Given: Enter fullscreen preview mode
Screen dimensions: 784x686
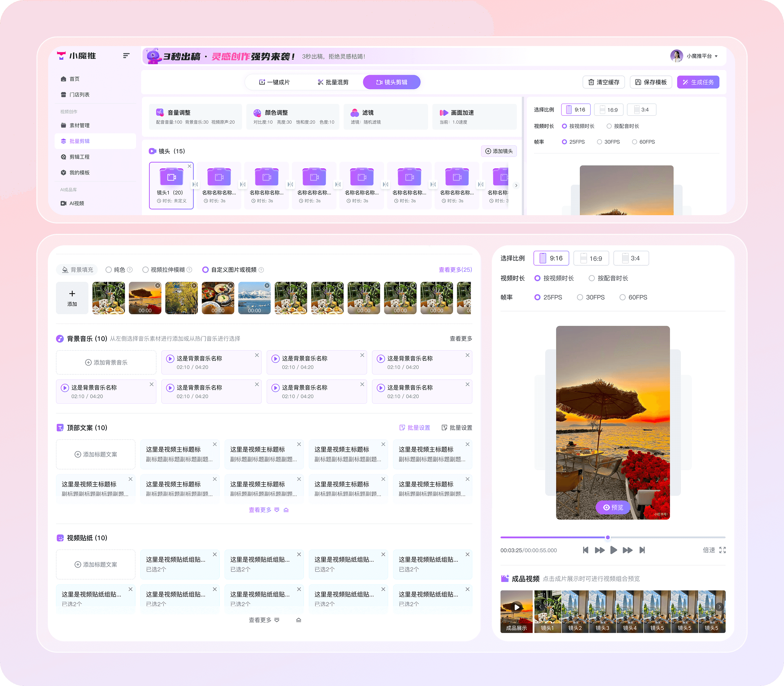Looking at the screenshot, I should pos(722,550).
